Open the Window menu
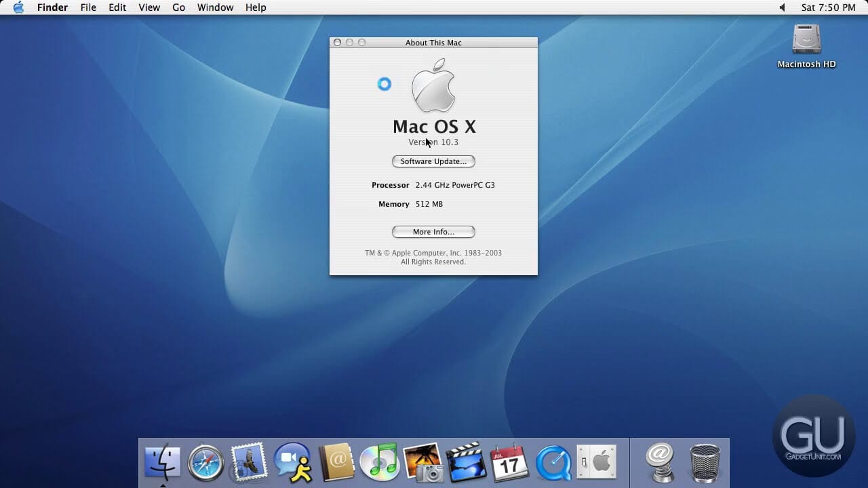Screen dimensions: 868x488 coord(215,7)
